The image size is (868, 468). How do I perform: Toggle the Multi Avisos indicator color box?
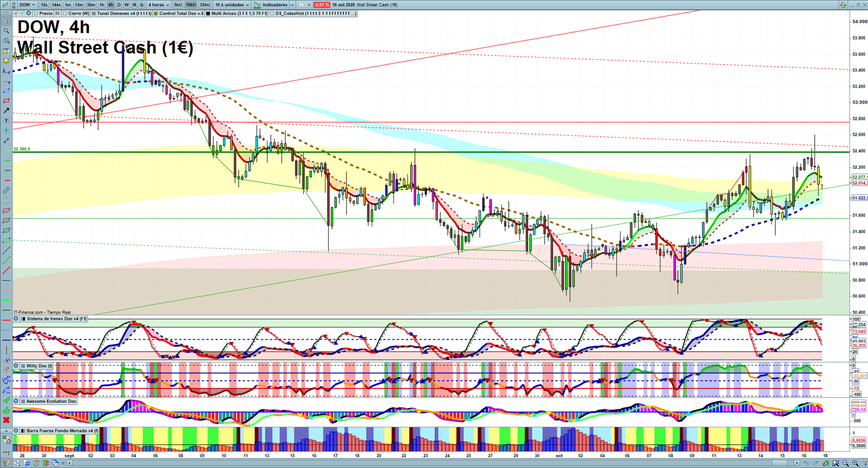208,13
